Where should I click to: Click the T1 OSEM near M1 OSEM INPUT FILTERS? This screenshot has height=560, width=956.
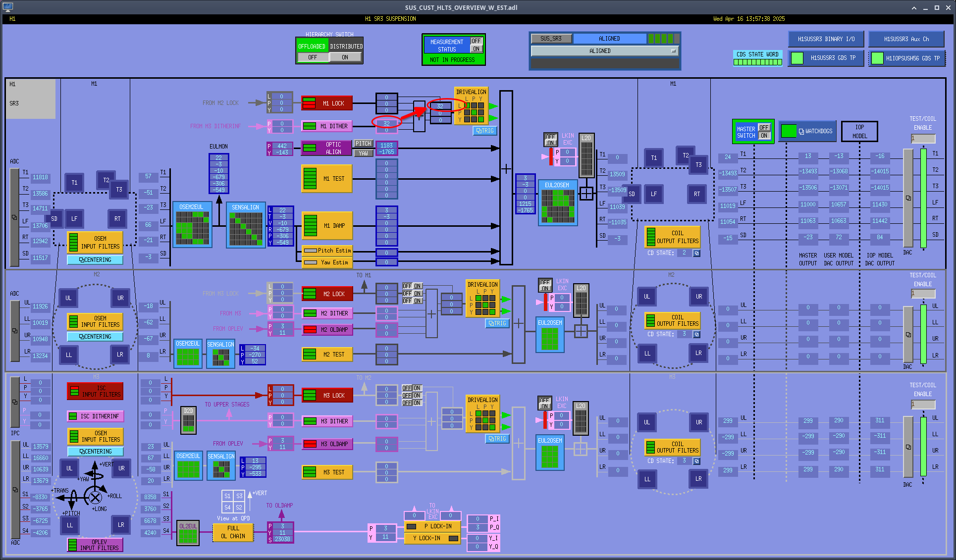74,182
